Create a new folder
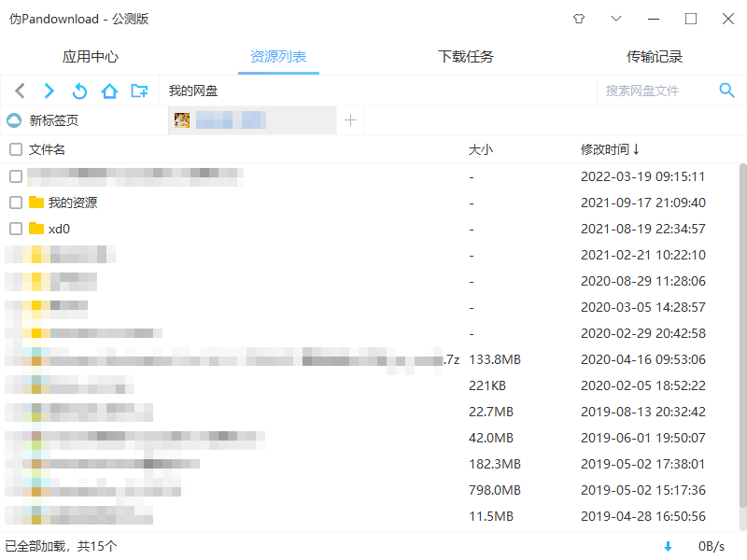The height and width of the screenshot is (560, 747). click(140, 91)
